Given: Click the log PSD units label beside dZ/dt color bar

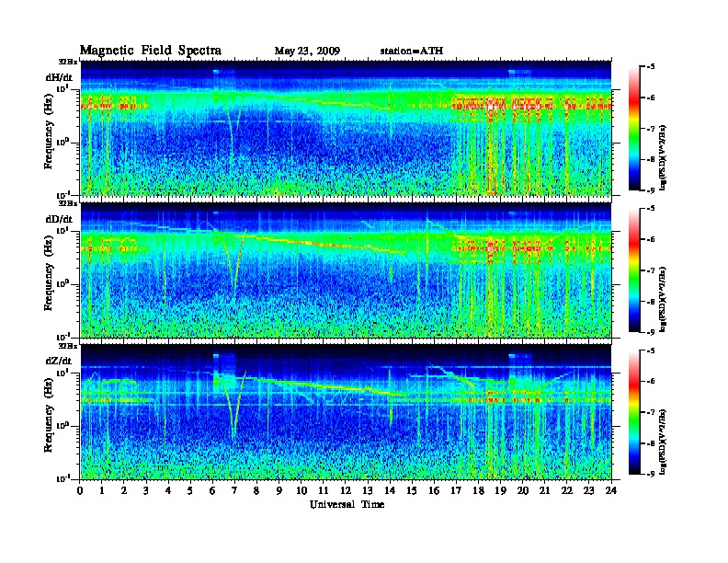Looking at the screenshot, I should 663,442.
